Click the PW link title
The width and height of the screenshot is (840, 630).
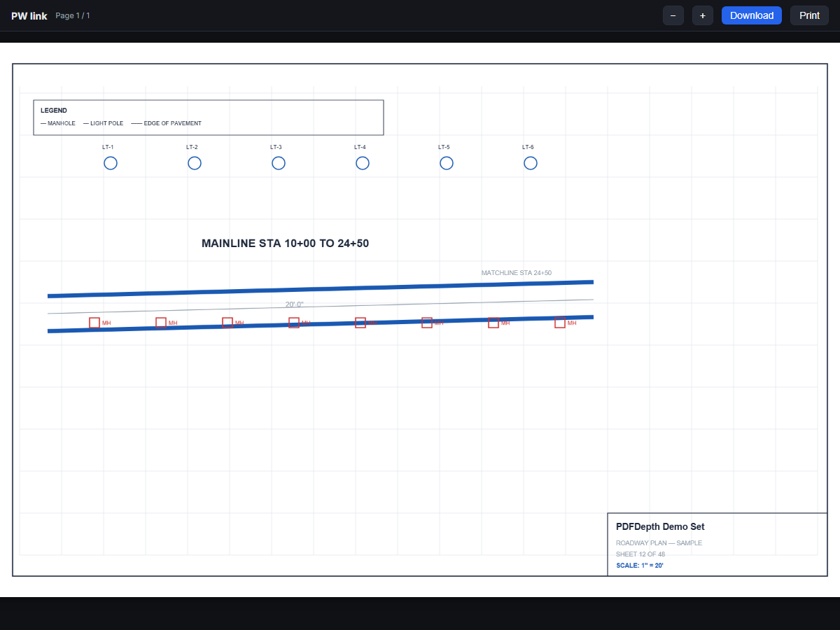coord(29,15)
